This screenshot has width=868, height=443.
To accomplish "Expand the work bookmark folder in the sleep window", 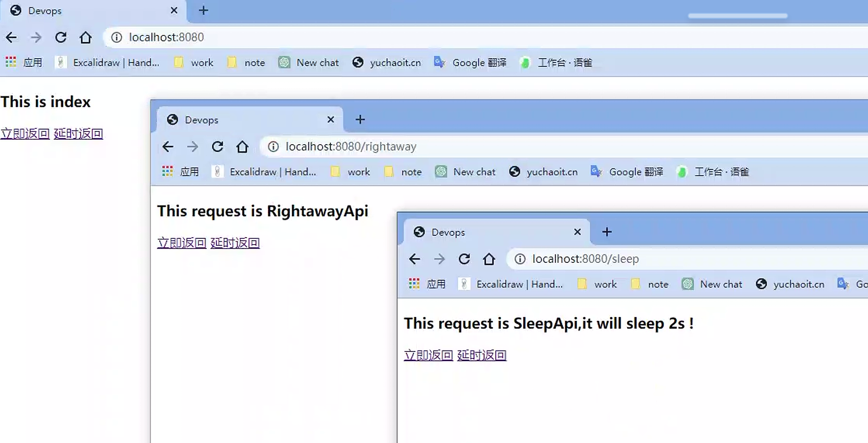I will coord(597,284).
